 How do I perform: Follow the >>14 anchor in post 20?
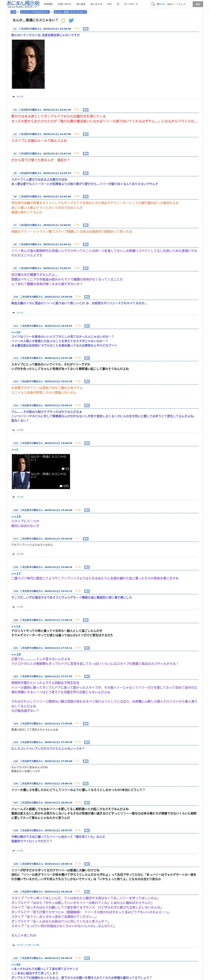[16, 627]
